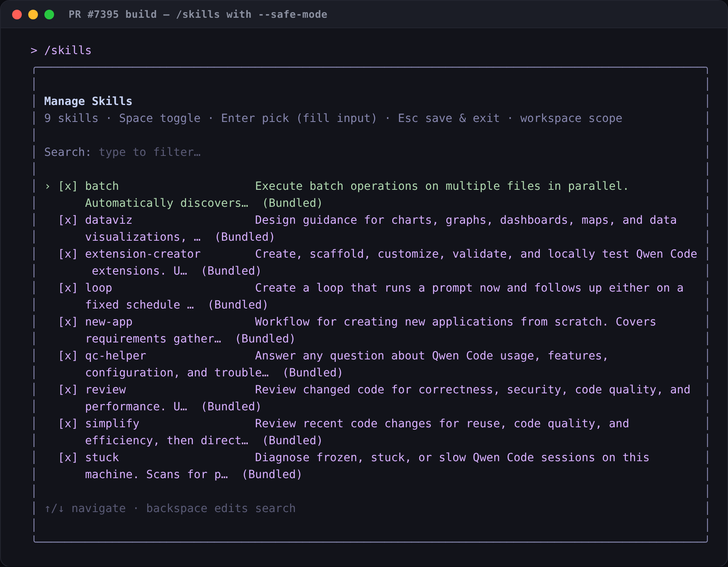Click the selection arrow beside batch
This screenshot has height=567, width=728.
48,186
